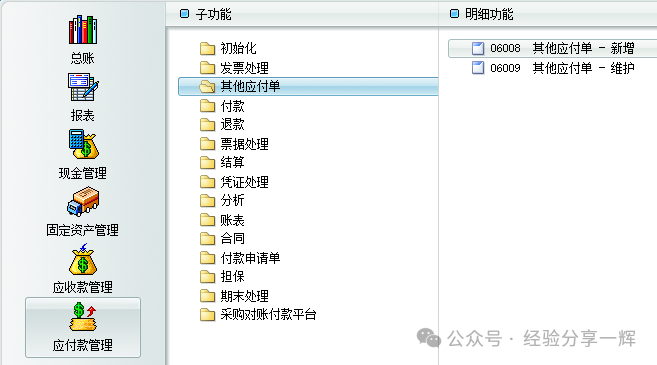Image resolution: width=657 pixels, height=365 pixels.
Task: Click the 子功能 panel header
Action: click(x=214, y=14)
